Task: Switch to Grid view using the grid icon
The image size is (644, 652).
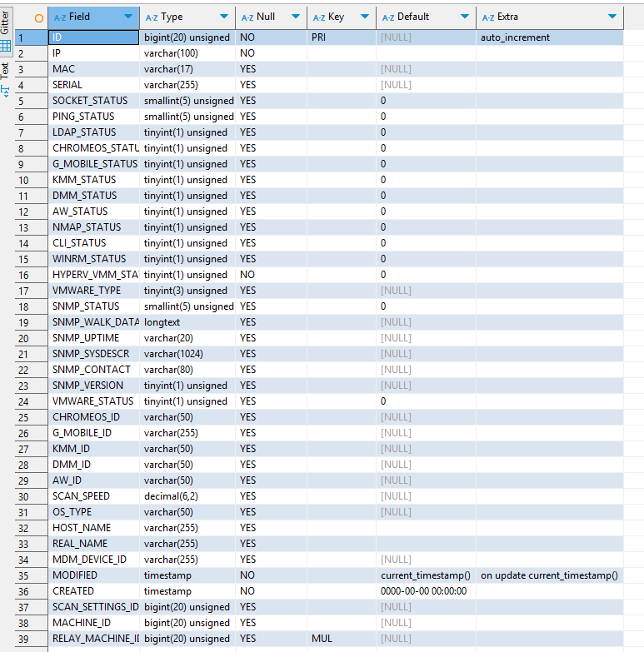Action: click(x=6, y=47)
